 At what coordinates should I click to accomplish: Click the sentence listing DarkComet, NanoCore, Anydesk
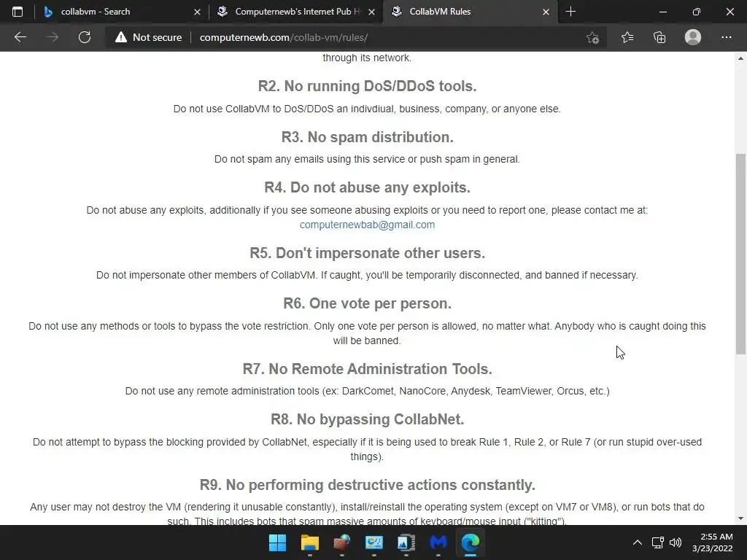click(x=367, y=391)
